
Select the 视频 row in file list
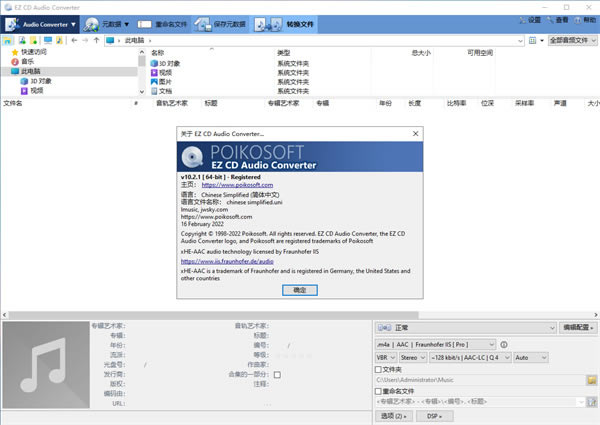click(x=165, y=73)
